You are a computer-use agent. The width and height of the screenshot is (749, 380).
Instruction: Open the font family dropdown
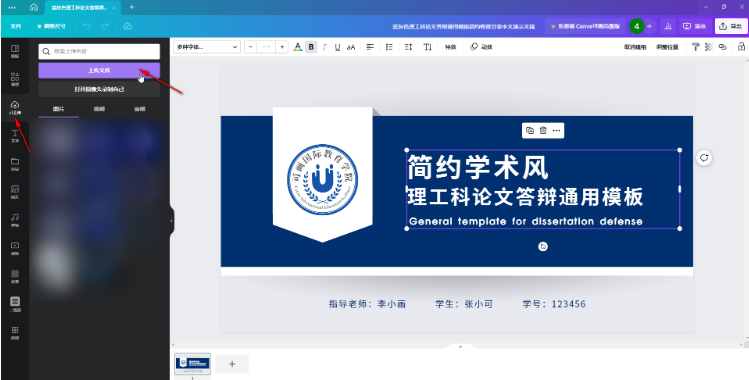(207, 47)
